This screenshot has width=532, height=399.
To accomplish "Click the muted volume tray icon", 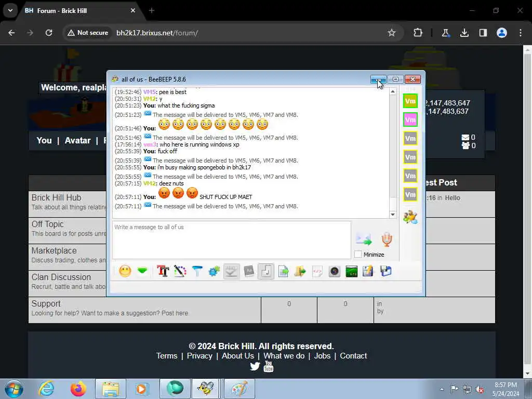I will coord(480,389).
